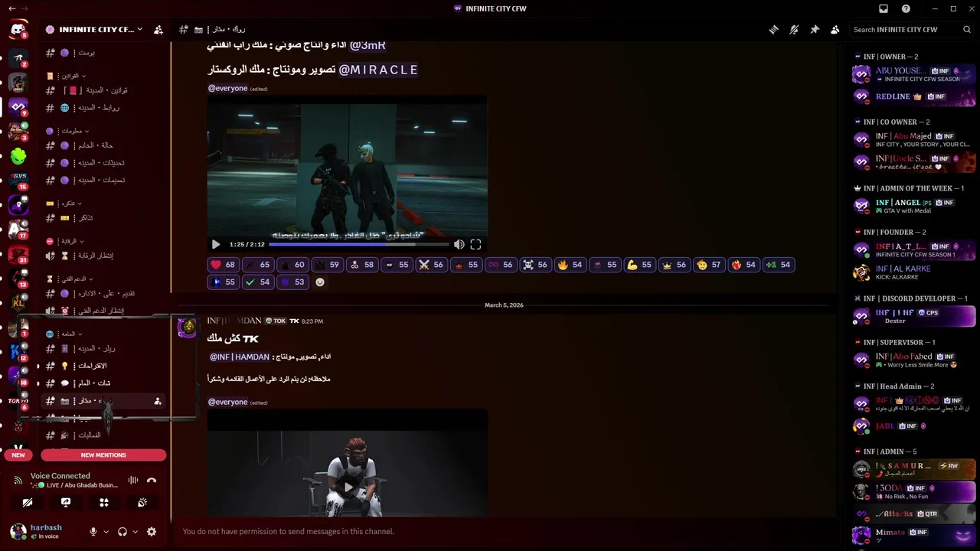Show pinned messages
The width and height of the screenshot is (980, 551).
(x=815, y=30)
